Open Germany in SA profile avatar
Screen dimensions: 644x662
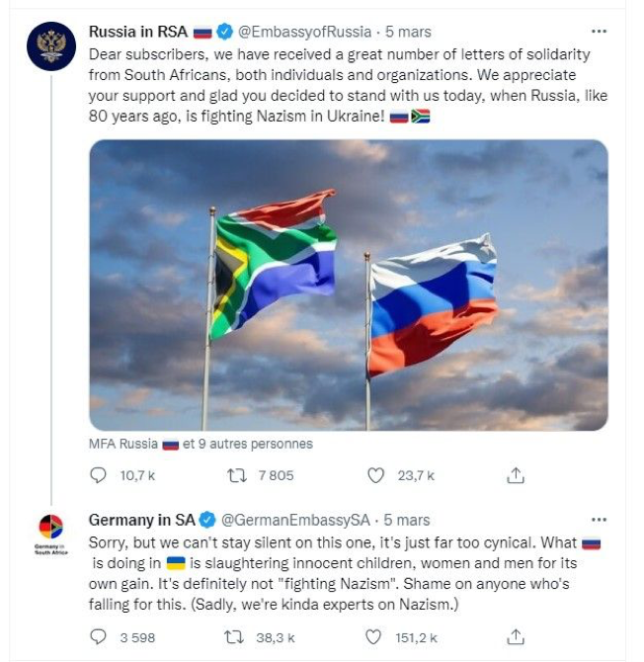(48, 533)
